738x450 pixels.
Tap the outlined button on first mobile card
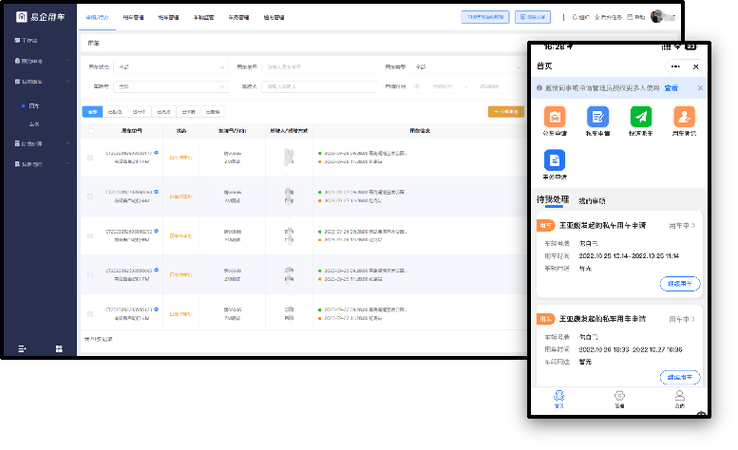680,284
